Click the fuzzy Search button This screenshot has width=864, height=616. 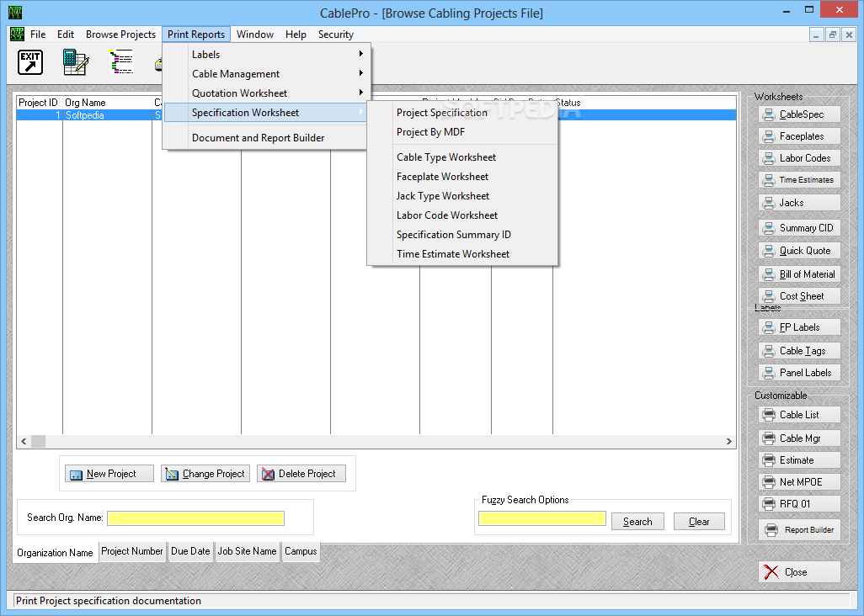(x=637, y=521)
